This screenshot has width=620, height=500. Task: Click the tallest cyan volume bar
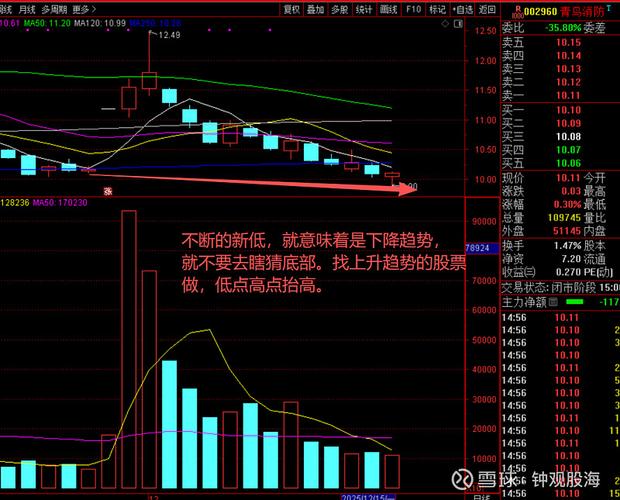pos(169,424)
